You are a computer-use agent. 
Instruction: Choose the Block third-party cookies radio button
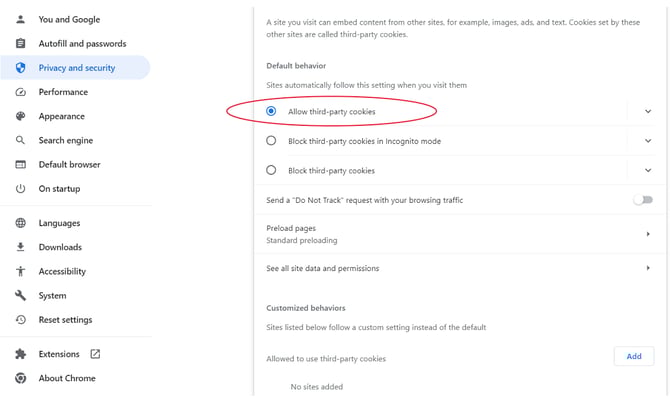point(271,170)
